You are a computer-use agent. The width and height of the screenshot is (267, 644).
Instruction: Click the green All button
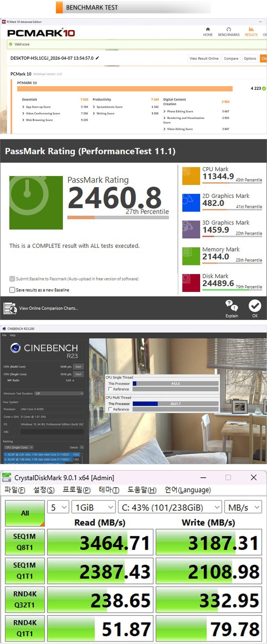pyautogui.click(x=25, y=513)
